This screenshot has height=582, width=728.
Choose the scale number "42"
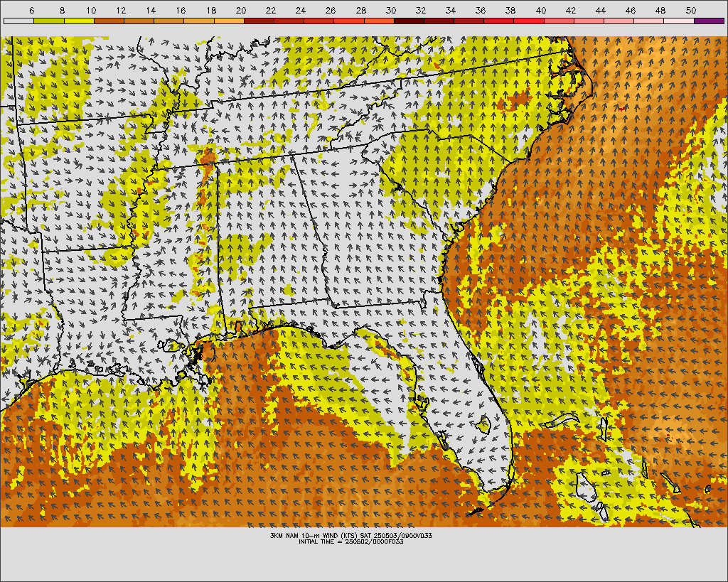(571, 10)
